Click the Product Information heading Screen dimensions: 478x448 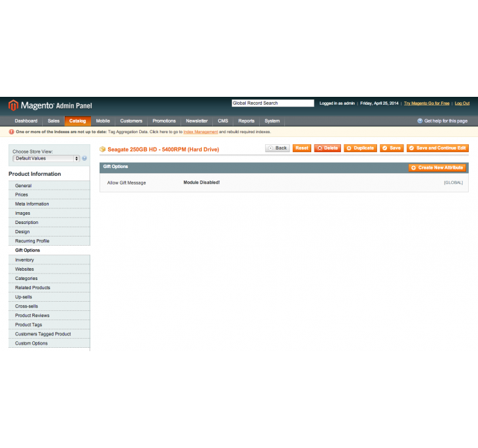[x=35, y=174]
